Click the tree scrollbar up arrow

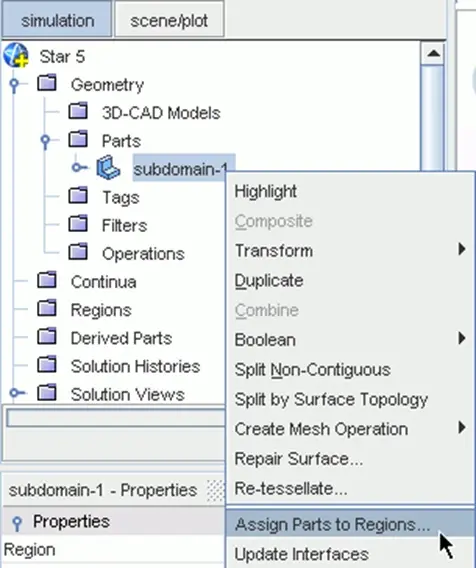pyautogui.click(x=433, y=54)
